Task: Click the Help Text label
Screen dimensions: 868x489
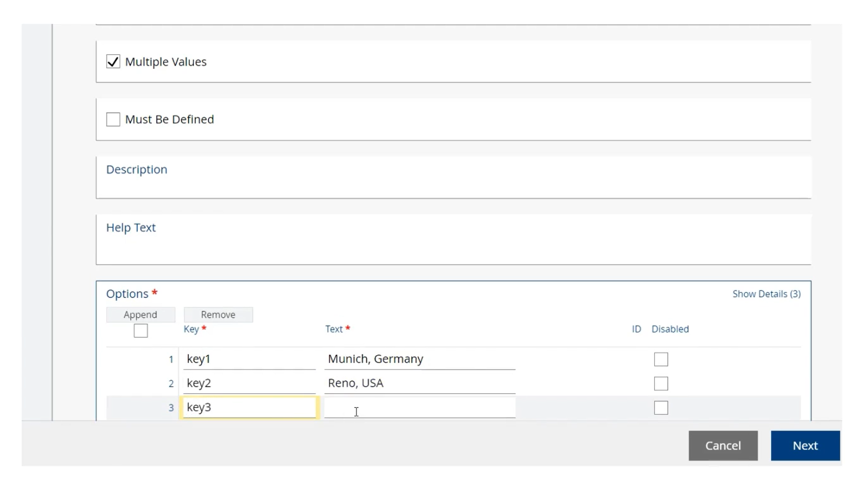Action: click(131, 228)
